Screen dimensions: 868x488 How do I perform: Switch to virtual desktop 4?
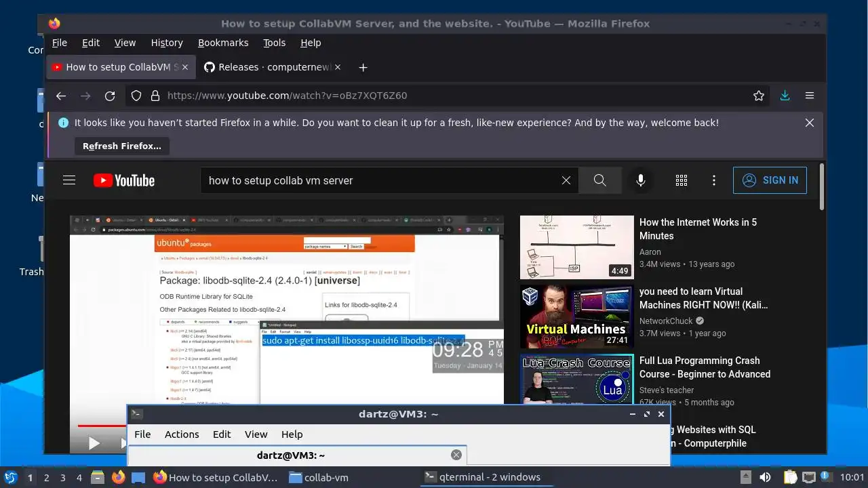point(79,477)
